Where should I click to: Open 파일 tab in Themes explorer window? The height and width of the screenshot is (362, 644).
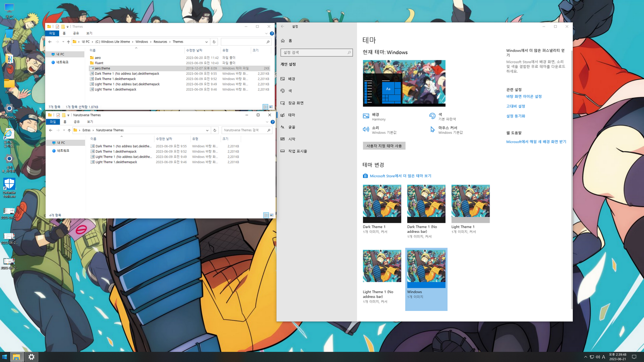point(52,33)
